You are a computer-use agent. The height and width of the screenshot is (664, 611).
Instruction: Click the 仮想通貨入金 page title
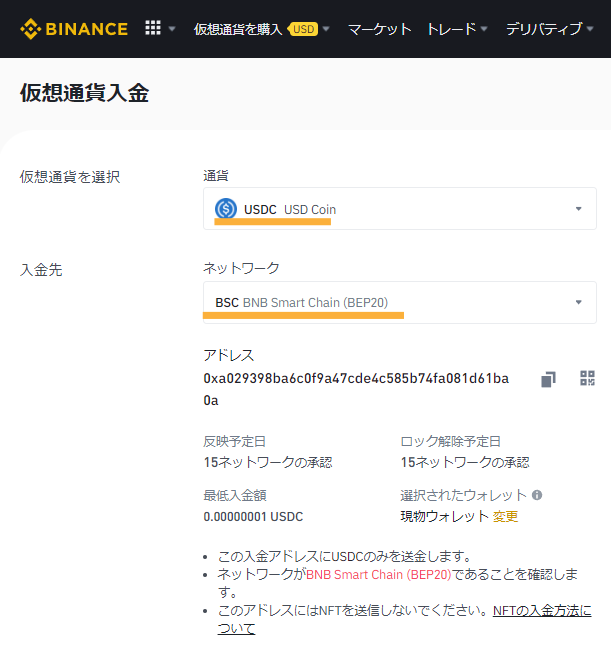(84, 93)
